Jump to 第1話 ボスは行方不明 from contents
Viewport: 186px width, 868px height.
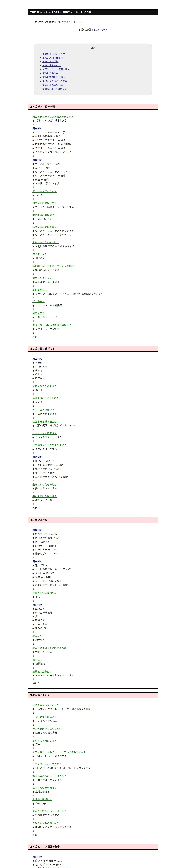(54, 54)
